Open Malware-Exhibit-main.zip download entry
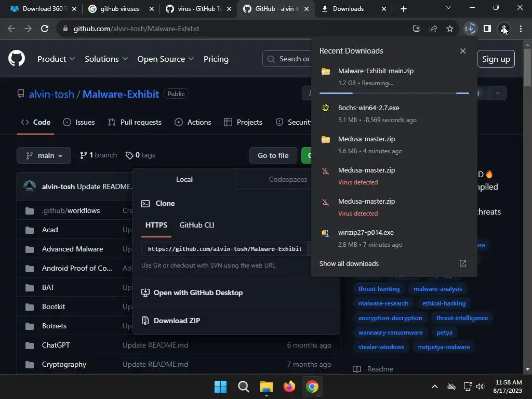Screen dimensions: 532x399 (x=394, y=77)
